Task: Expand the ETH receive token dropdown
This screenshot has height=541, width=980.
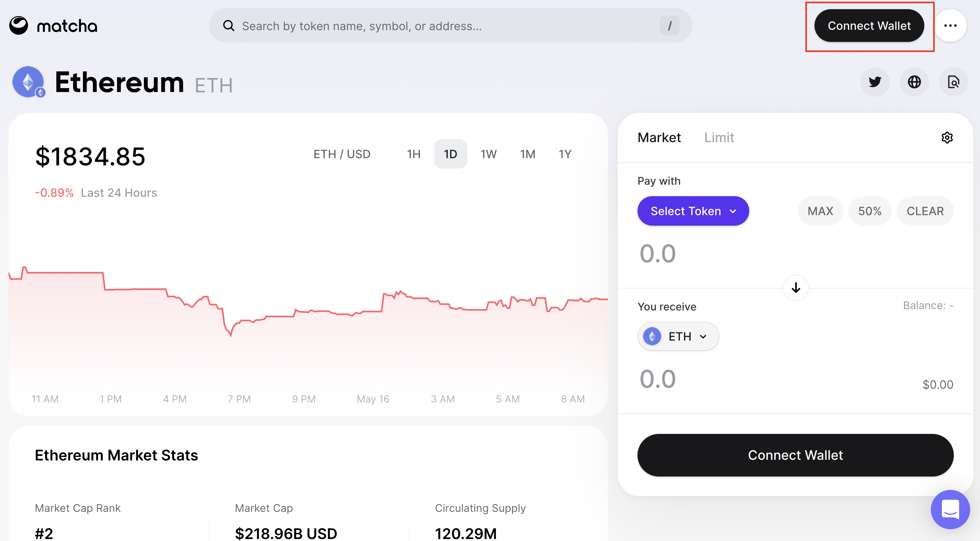Action: (x=678, y=336)
